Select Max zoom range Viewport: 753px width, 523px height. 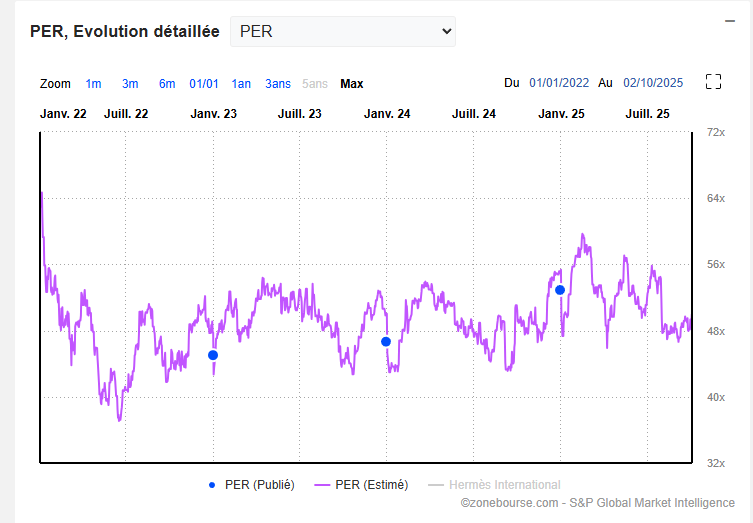tap(352, 84)
